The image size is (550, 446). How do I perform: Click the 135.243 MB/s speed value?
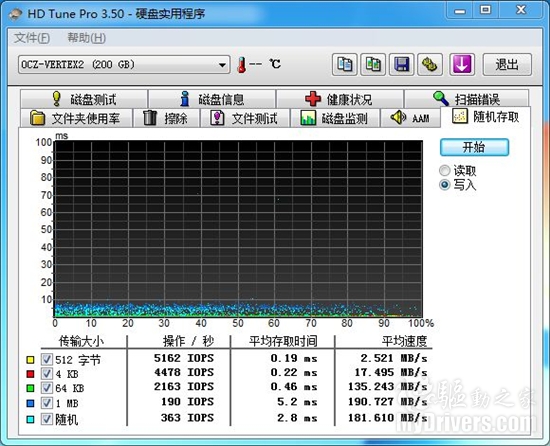point(388,387)
